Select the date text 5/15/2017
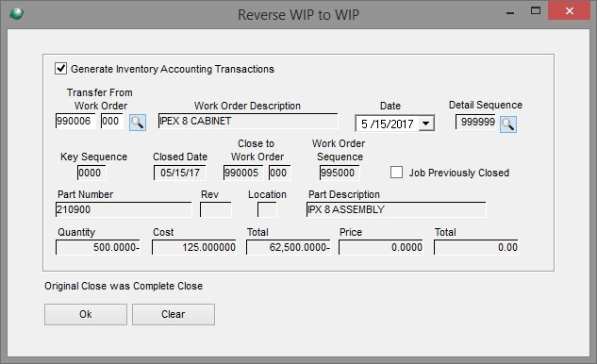597x364 pixels. pyautogui.click(x=388, y=124)
